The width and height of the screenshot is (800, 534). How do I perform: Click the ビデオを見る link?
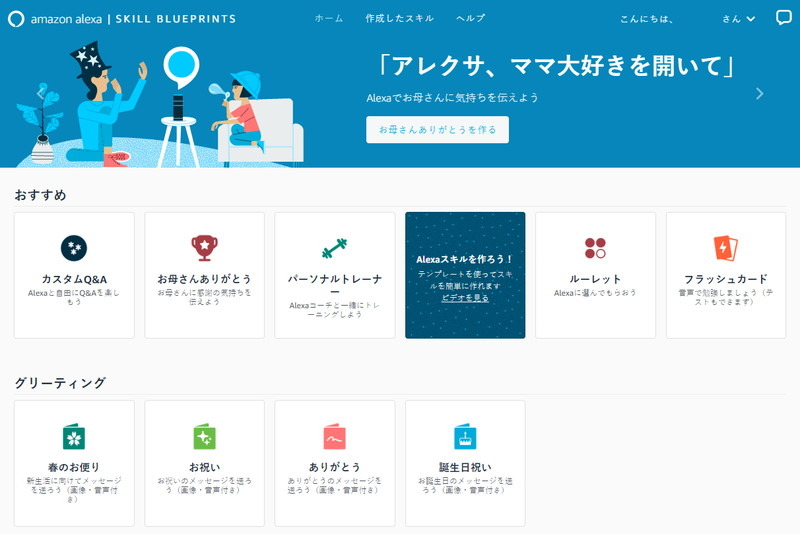pos(465,298)
